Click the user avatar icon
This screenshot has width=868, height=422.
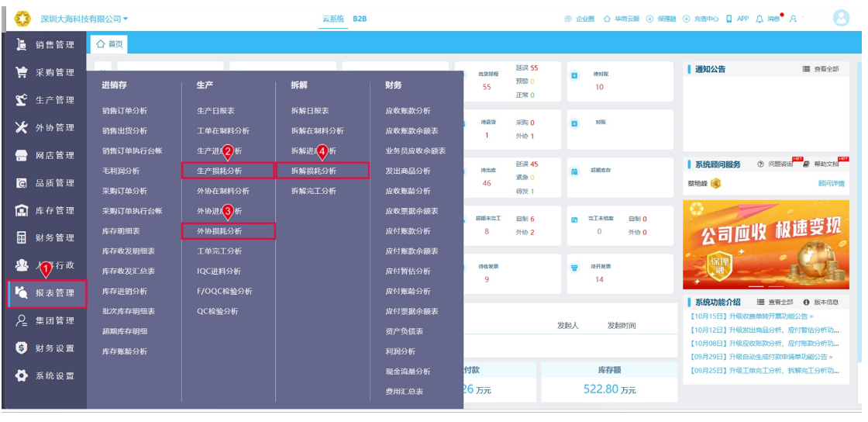pos(841,19)
